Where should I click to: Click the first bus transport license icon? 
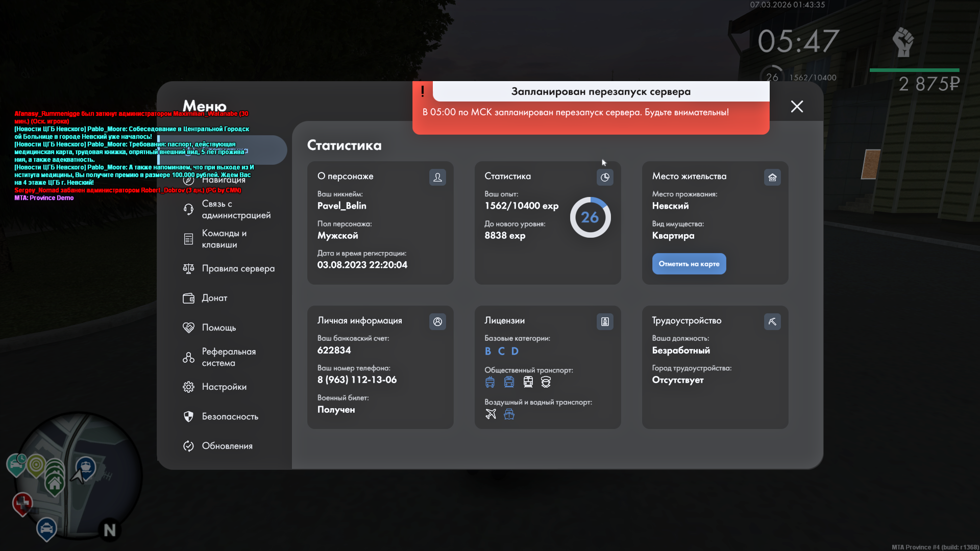[490, 382]
